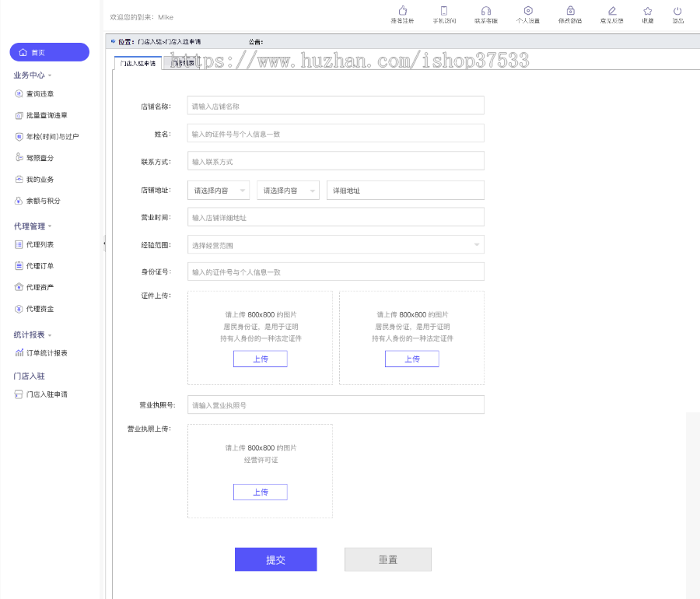700x599 pixels.
Task: Open 年检(时间)与过户 menu item
Action: pyautogui.click(x=47, y=137)
